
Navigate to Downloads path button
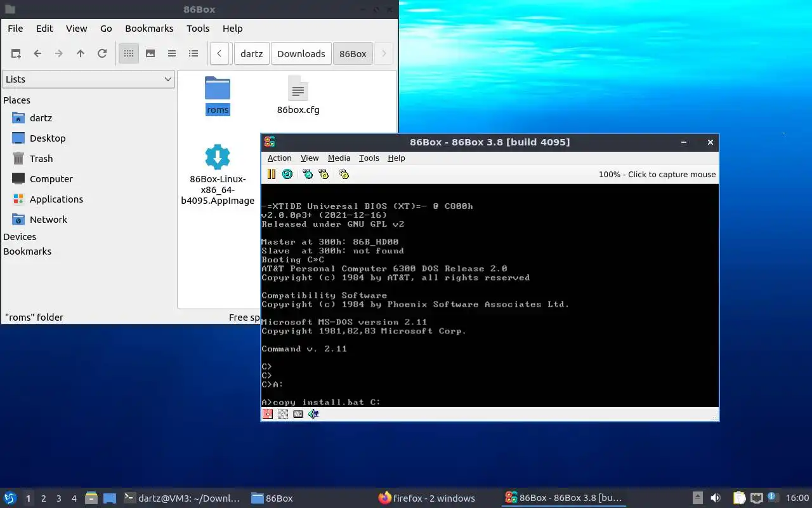(301, 54)
